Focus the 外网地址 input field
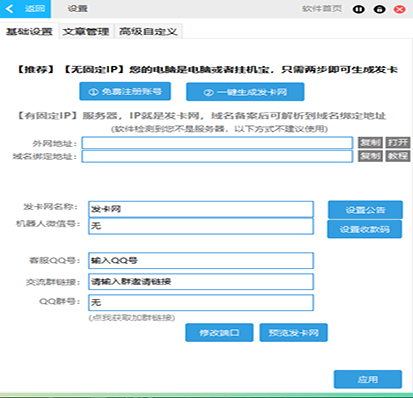 [217, 143]
